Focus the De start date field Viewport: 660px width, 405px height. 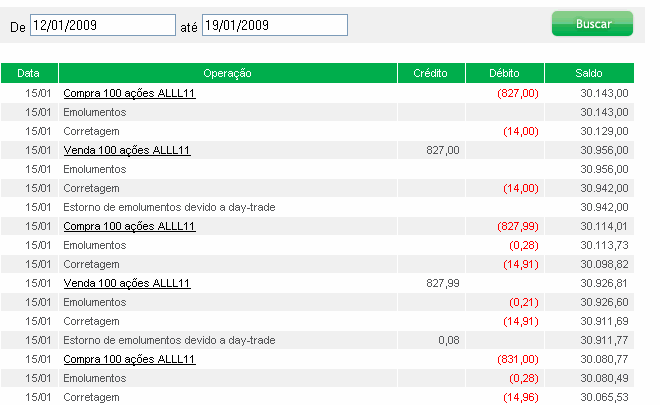point(103,25)
